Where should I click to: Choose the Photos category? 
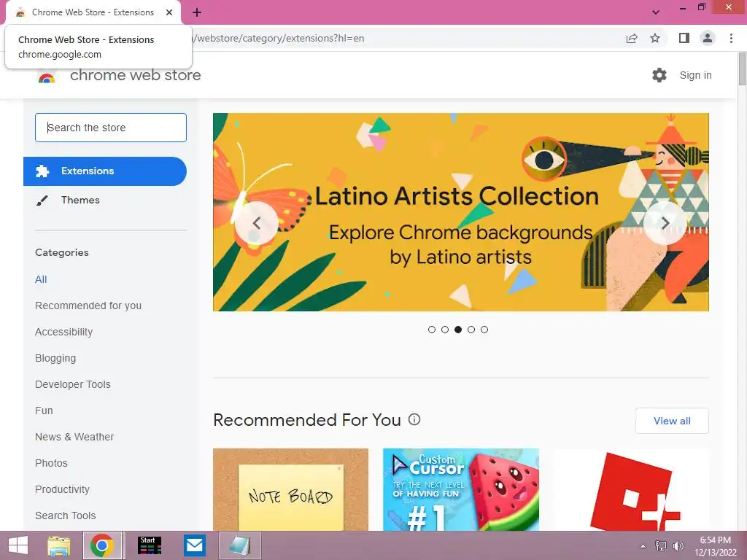coord(52,463)
